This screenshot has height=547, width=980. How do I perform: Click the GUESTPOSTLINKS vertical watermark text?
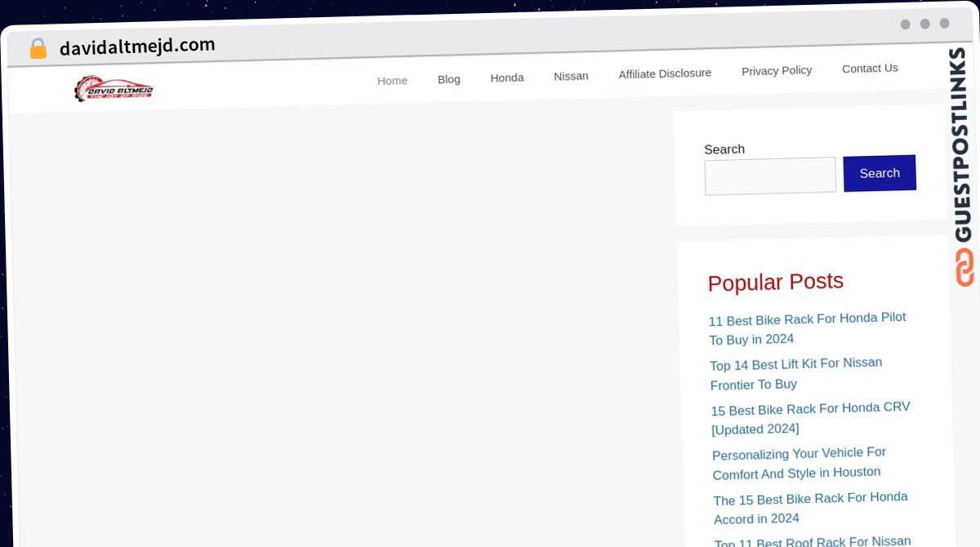[962, 145]
